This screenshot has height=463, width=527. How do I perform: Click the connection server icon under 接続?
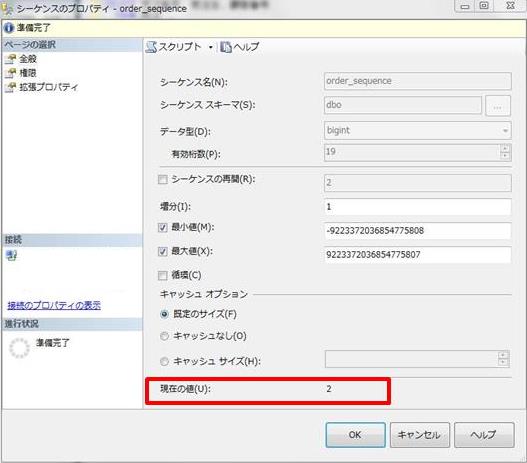[12, 256]
